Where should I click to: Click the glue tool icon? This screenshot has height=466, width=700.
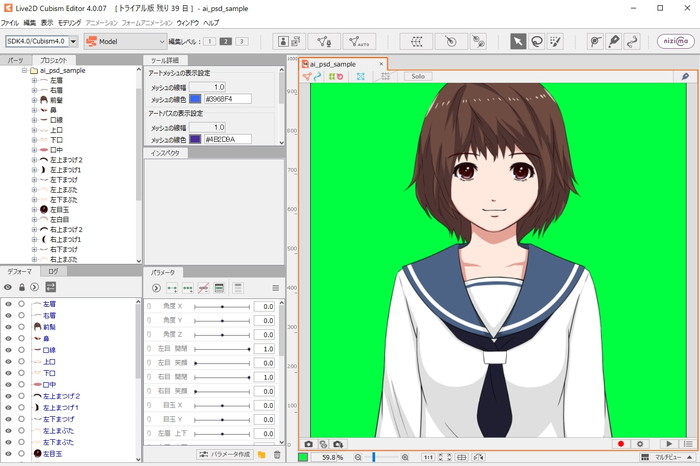click(x=479, y=42)
